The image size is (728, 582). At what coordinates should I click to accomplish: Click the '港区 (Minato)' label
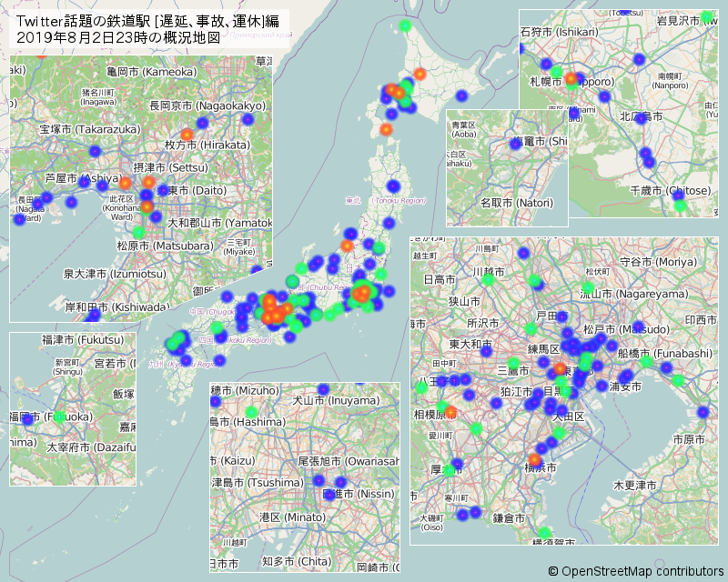292,517
